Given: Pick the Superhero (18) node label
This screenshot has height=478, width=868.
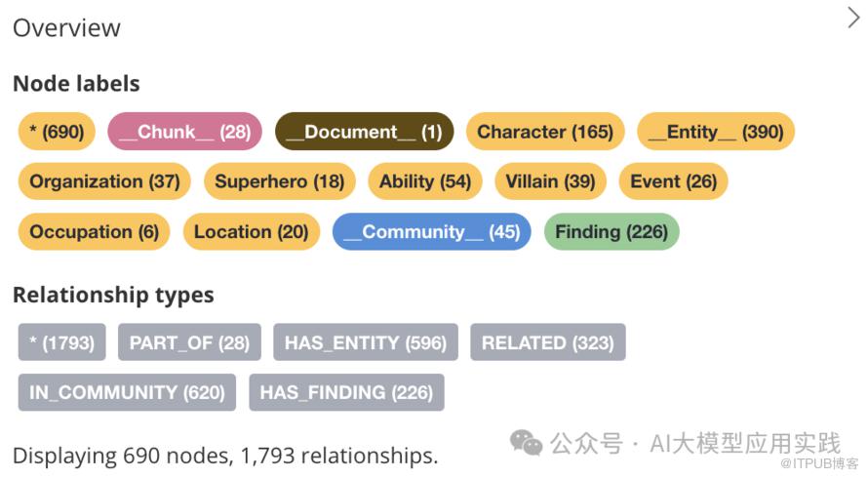Looking at the screenshot, I should point(280,181).
